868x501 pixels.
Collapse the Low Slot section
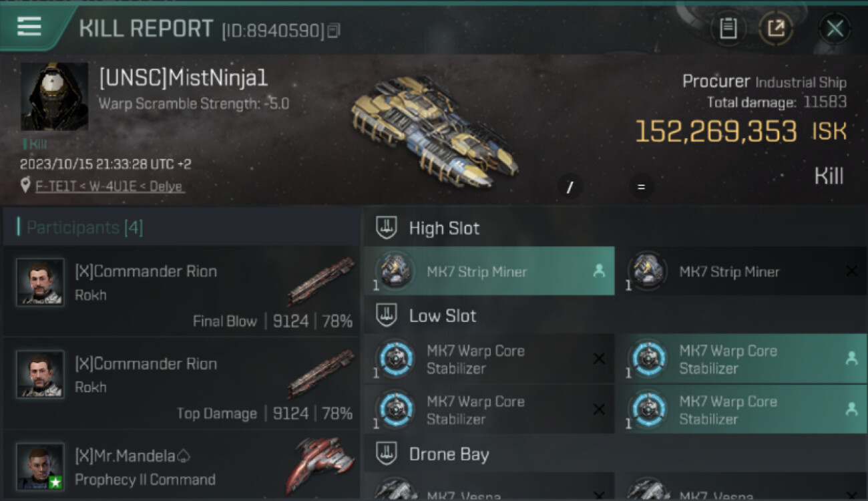(386, 316)
